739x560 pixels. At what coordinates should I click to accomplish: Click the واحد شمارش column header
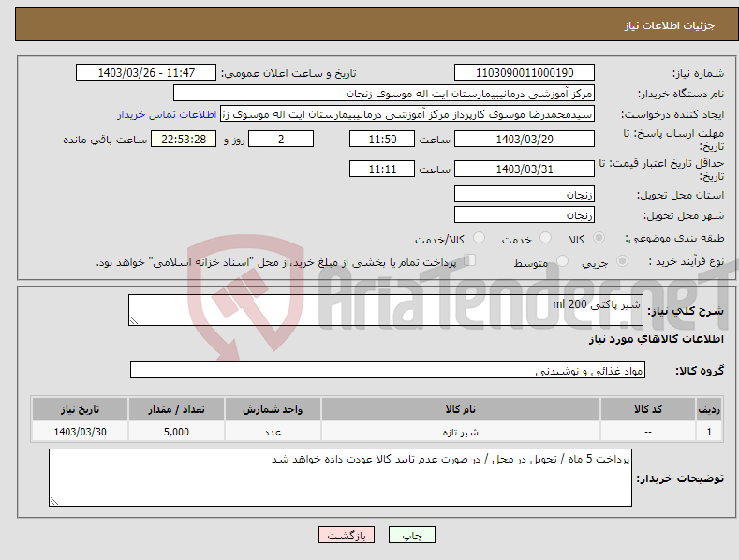tap(273, 409)
